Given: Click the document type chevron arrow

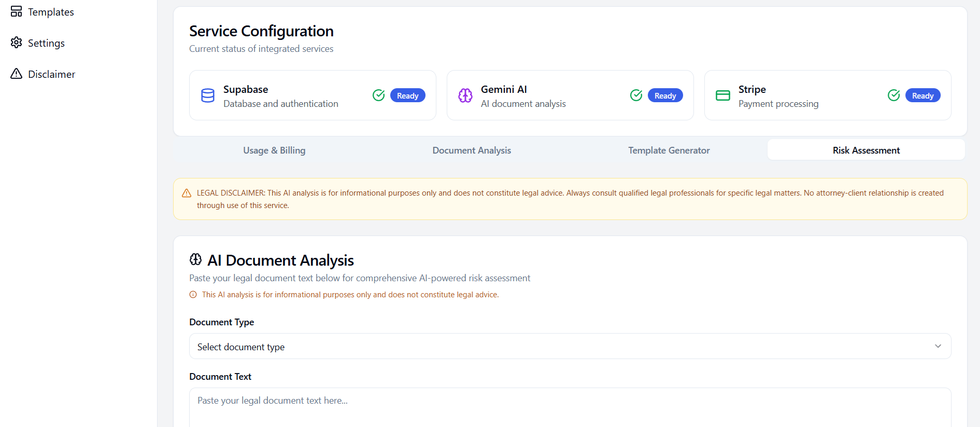Looking at the screenshot, I should coord(938,346).
